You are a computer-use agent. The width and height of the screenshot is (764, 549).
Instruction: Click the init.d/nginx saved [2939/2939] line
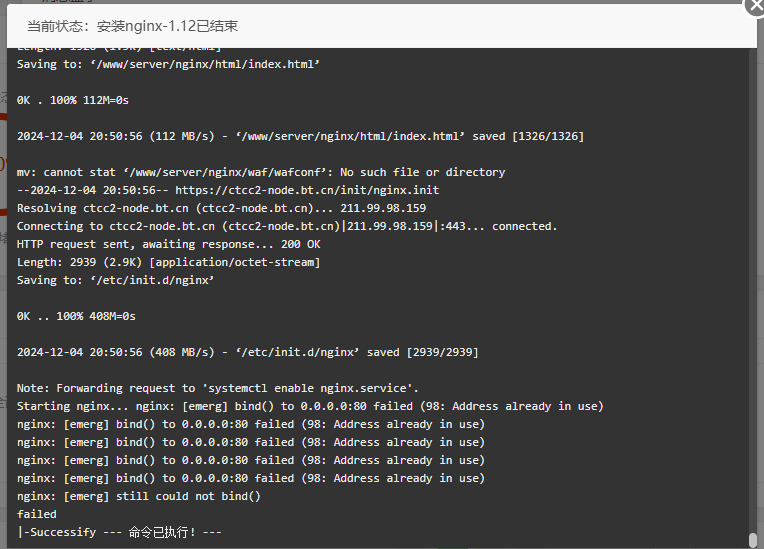pyautogui.click(x=248, y=352)
